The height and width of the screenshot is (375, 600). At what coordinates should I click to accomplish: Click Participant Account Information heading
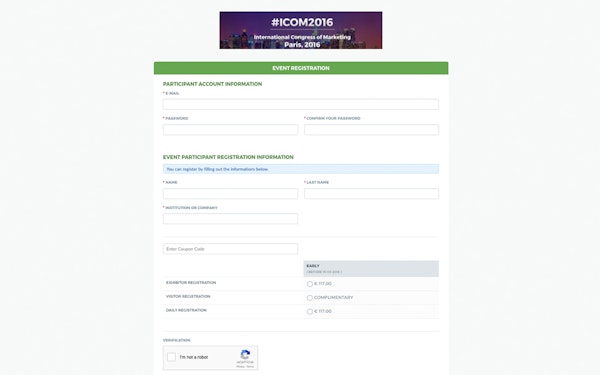click(x=212, y=84)
